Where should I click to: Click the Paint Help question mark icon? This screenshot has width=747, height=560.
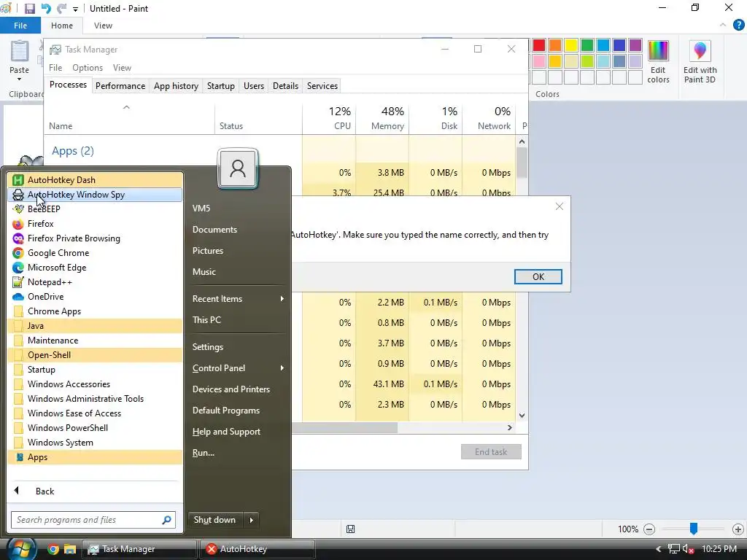(x=738, y=25)
